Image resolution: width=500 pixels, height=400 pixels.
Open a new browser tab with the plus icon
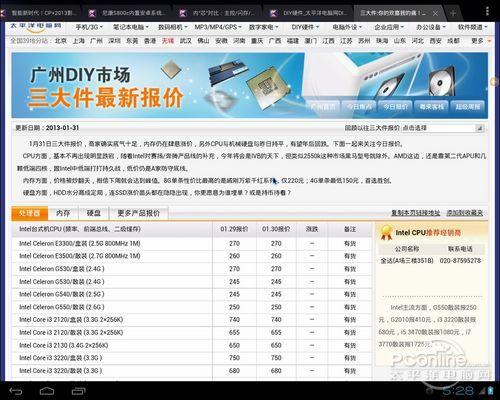point(453,13)
